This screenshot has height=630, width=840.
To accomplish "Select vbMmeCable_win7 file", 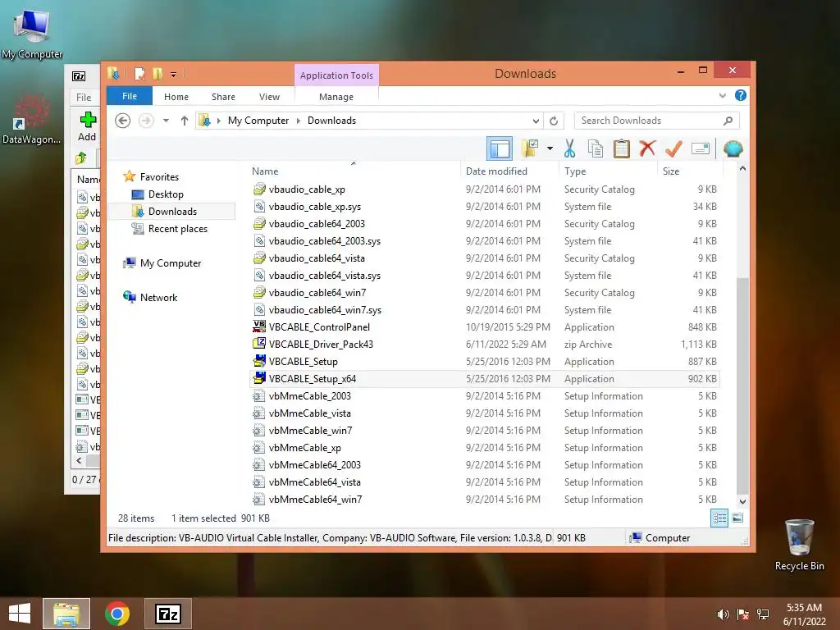I will (485, 430).
